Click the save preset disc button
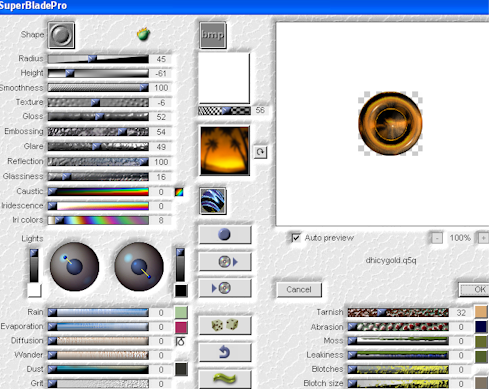Viewport: 489px width, 389px height. [x=225, y=288]
